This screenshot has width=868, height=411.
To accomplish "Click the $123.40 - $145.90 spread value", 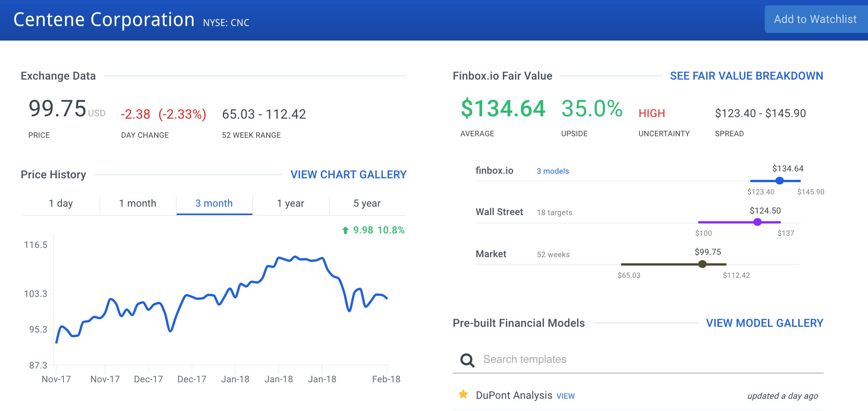I will click(761, 113).
